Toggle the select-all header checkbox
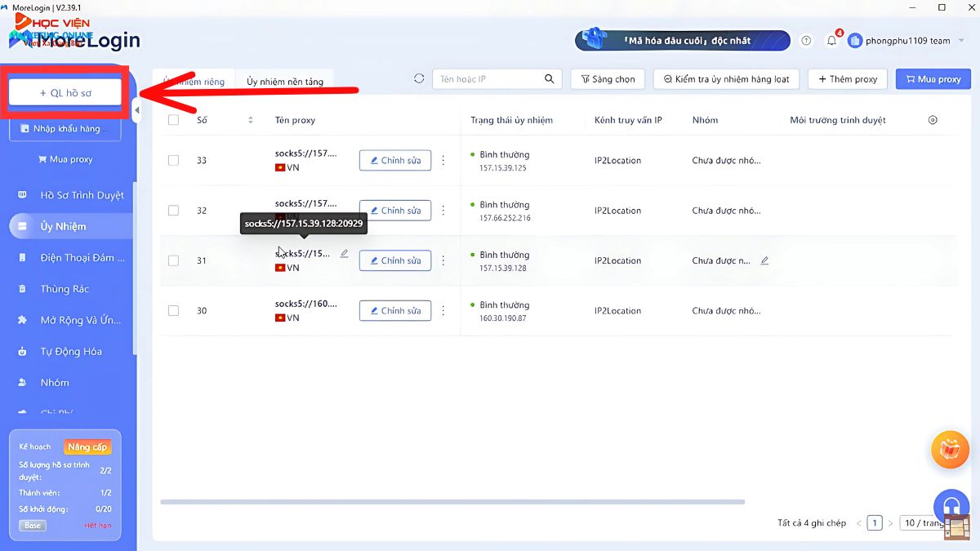Screen dimensions: 980x551 tap(173, 120)
